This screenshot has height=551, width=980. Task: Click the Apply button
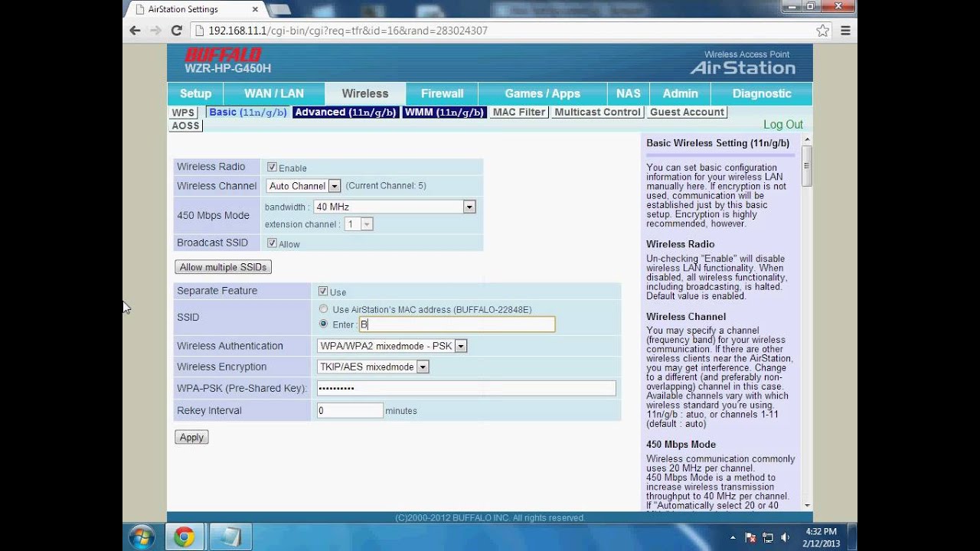tap(191, 437)
